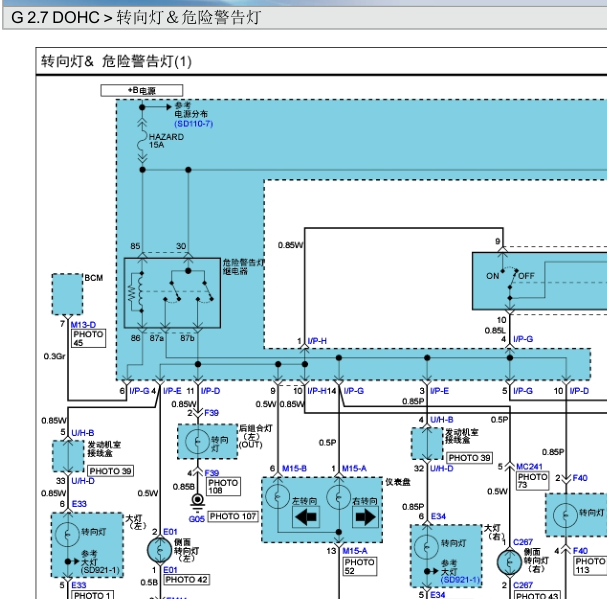
Task: Open PHOTO 39 box under U/H-B pin 5
Action: (110, 471)
